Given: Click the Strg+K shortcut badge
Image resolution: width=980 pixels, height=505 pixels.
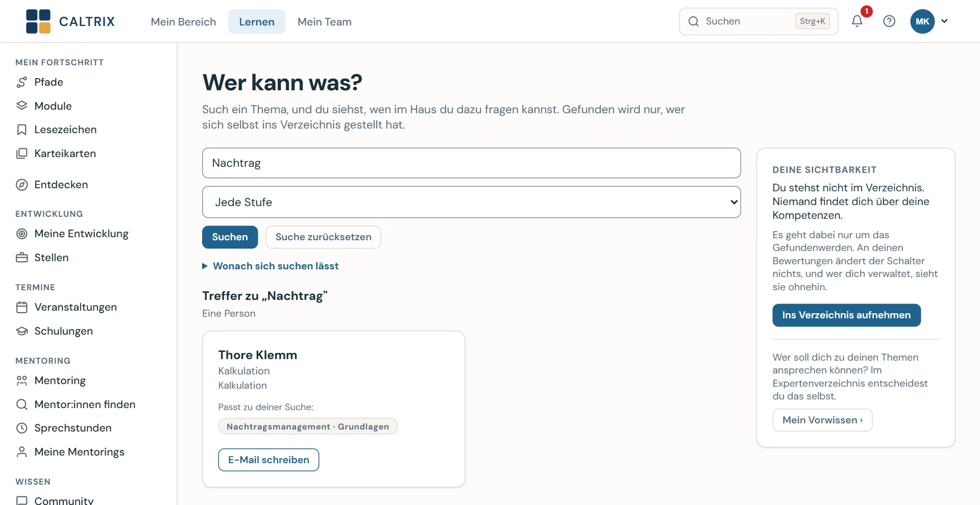Looking at the screenshot, I should pyautogui.click(x=813, y=21).
